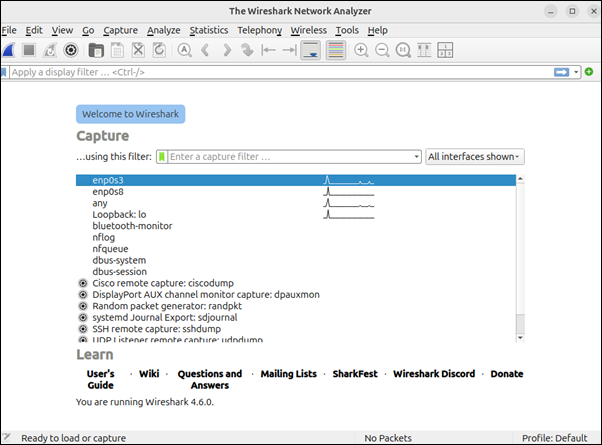Zoom in the main window text

(x=361, y=50)
